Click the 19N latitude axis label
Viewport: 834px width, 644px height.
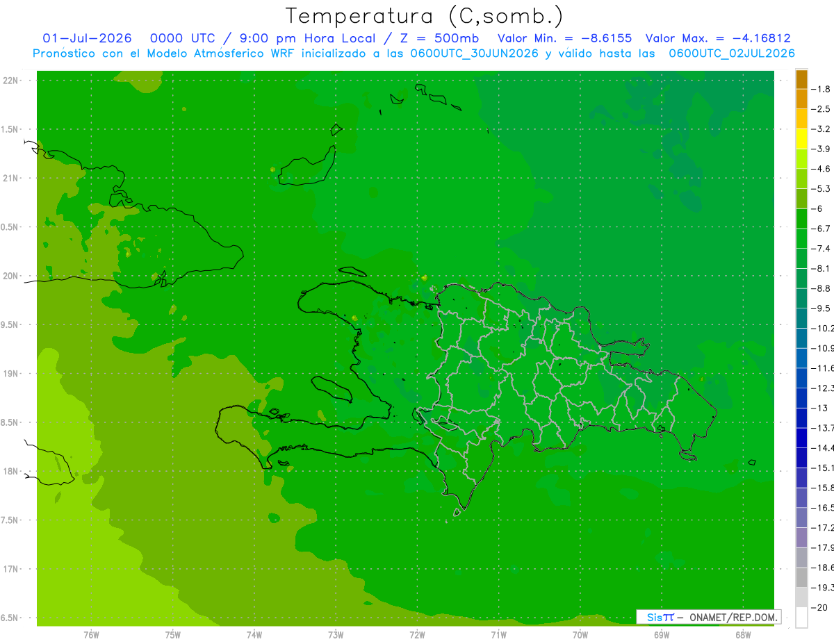coord(11,374)
